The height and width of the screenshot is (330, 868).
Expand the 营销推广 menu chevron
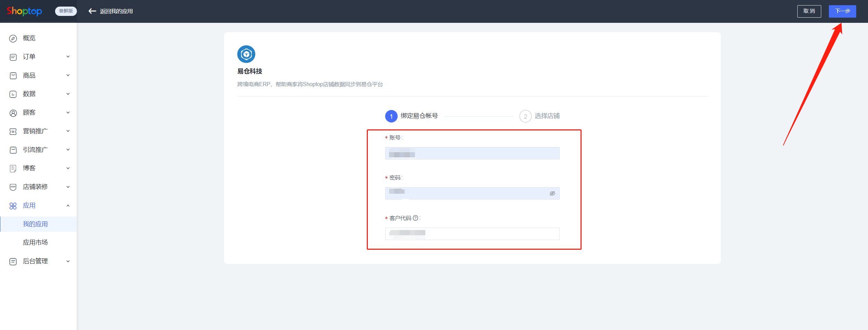click(x=68, y=131)
